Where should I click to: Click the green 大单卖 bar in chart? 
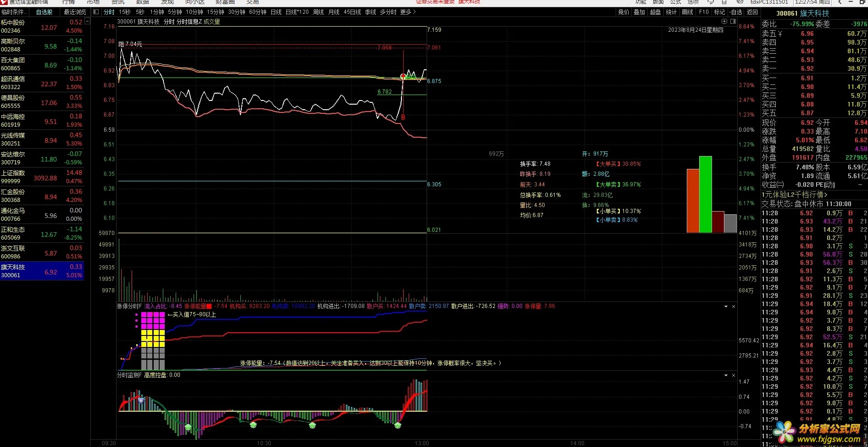(706, 195)
